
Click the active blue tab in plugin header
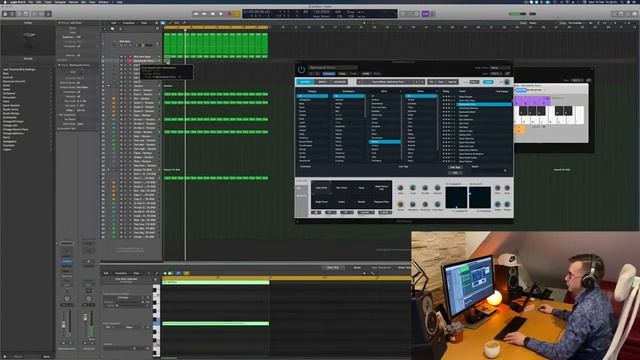[x=305, y=82]
